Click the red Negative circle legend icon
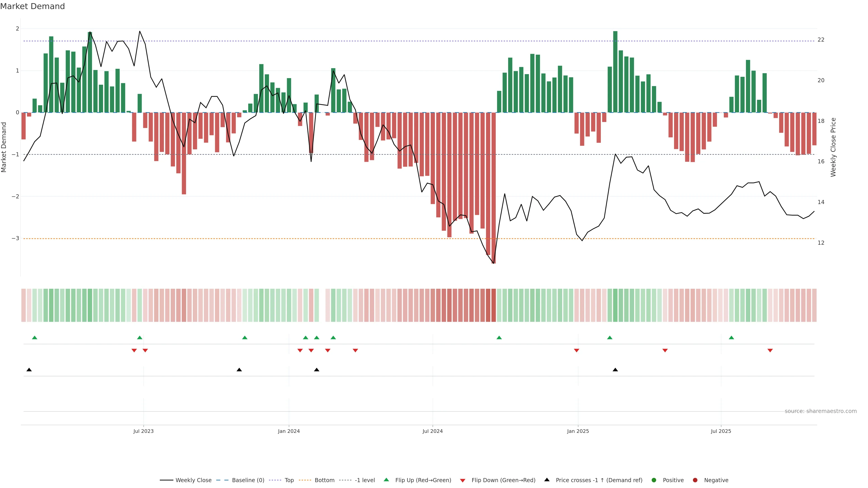 695,480
